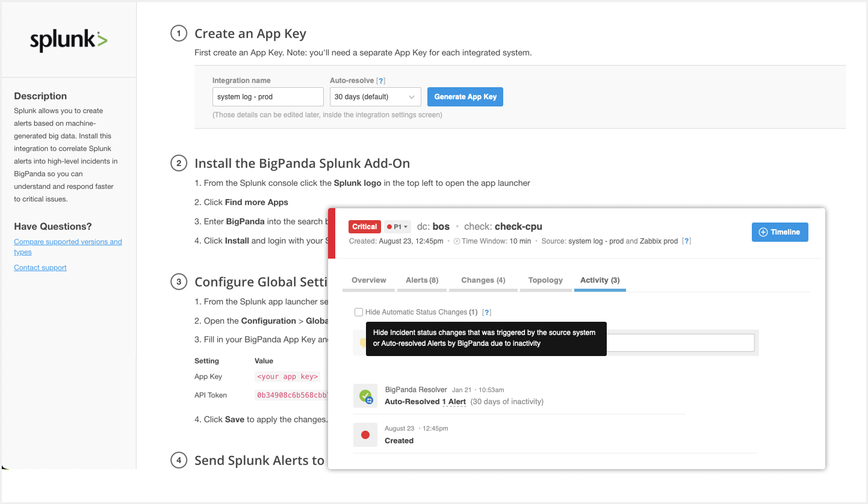Viewport: 868px width, 504px height.
Task: Click 'Find more Apps' instruction step
Action: pyautogui.click(x=256, y=202)
